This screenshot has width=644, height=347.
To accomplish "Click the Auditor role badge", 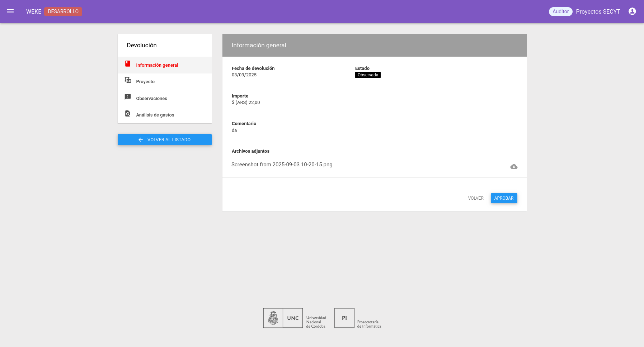I will pyautogui.click(x=560, y=11).
